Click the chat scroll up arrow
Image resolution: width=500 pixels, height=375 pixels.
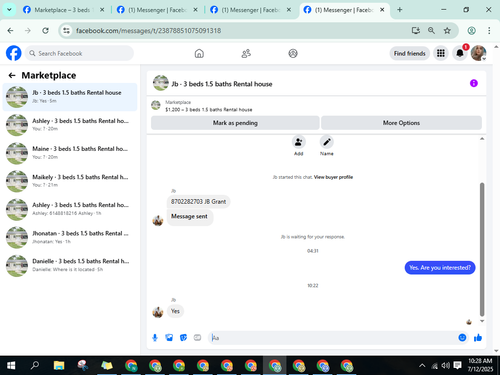tap(482, 139)
